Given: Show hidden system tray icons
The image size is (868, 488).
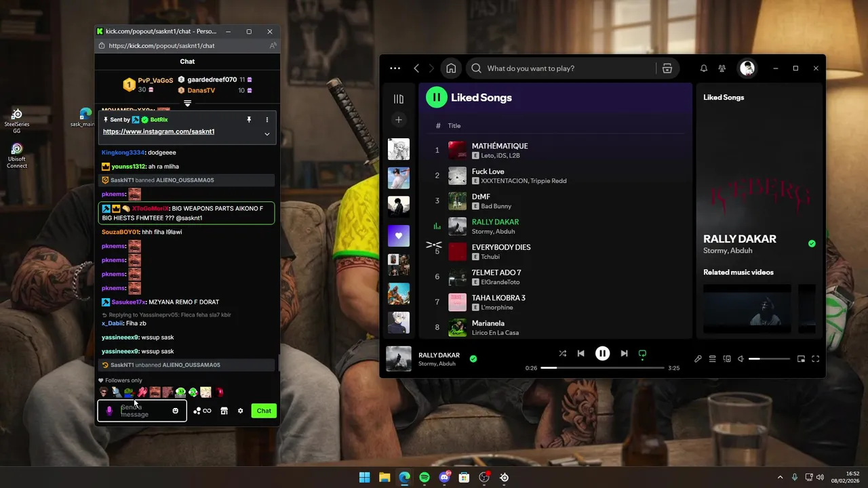Looking at the screenshot, I should pos(780,477).
